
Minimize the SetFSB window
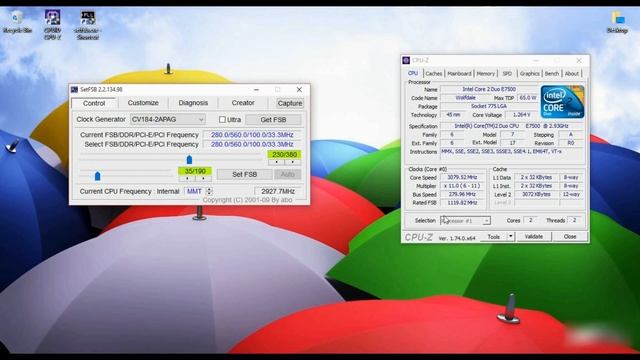click(256, 89)
